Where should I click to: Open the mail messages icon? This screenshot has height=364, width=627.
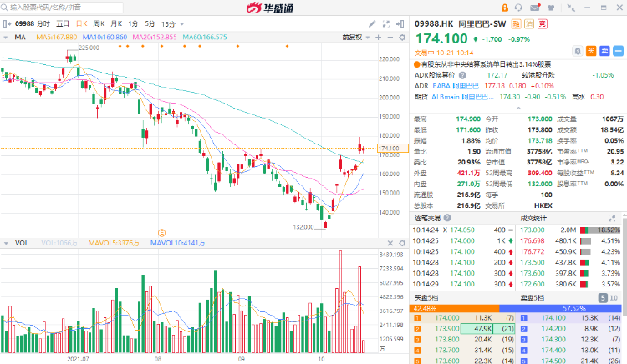coord(535,8)
